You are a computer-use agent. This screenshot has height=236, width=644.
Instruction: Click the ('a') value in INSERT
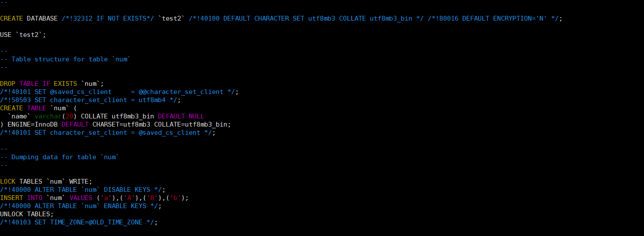pyautogui.click(x=106, y=198)
